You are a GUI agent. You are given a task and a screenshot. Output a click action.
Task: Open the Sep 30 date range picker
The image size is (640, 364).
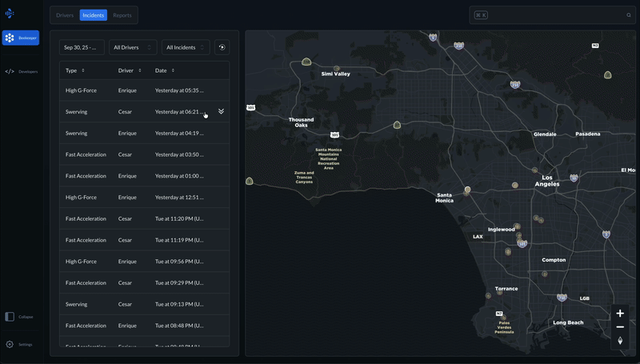pos(81,47)
